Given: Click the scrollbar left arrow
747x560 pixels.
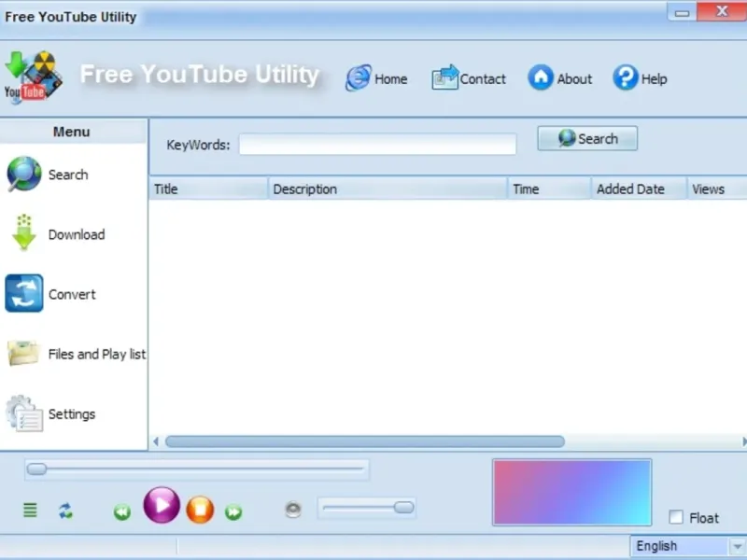Looking at the screenshot, I should pyautogui.click(x=156, y=441).
